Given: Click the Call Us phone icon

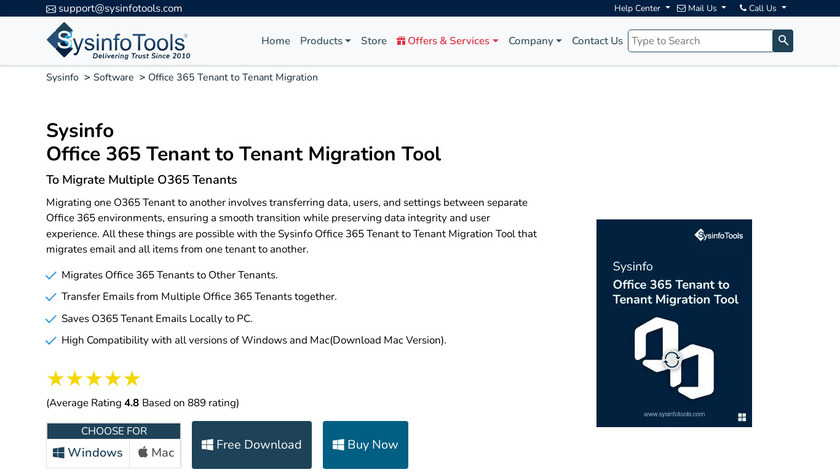Looking at the screenshot, I should pyautogui.click(x=743, y=8).
